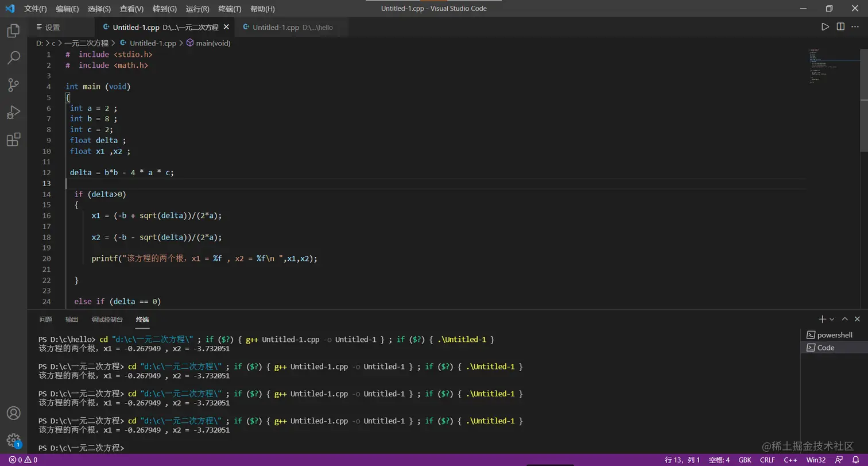868x466 pixels.
Task: Click the GBK encoding status item
Action: (745, 460)
